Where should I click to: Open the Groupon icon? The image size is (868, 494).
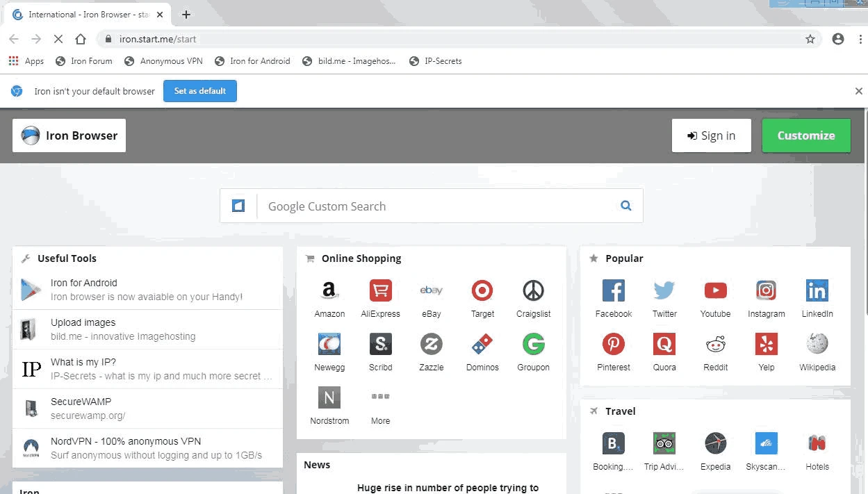(533, 344)
